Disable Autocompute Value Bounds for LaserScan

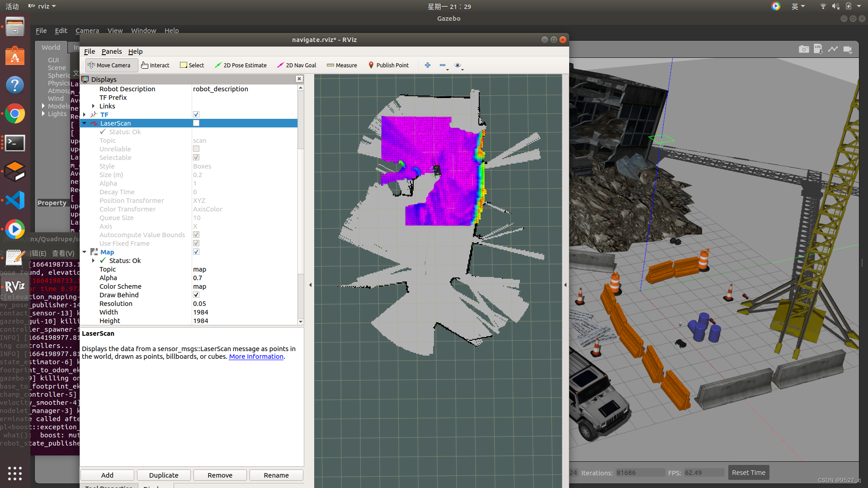pyautogui.click(x=196, y=235)
